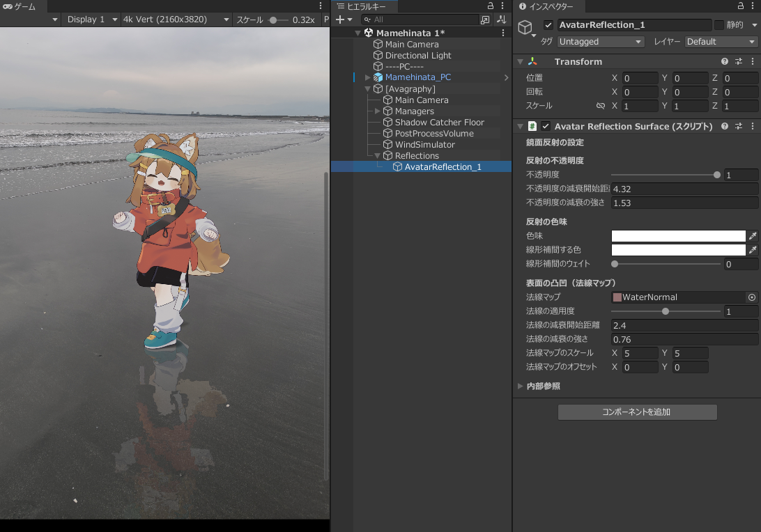Click the Inspector panel lock icon

pyautogui.click(x=741, y=6)
